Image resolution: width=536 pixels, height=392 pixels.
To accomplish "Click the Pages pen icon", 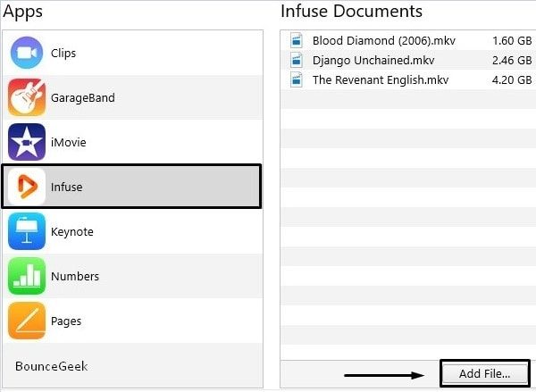I will (x=27, y=321).
